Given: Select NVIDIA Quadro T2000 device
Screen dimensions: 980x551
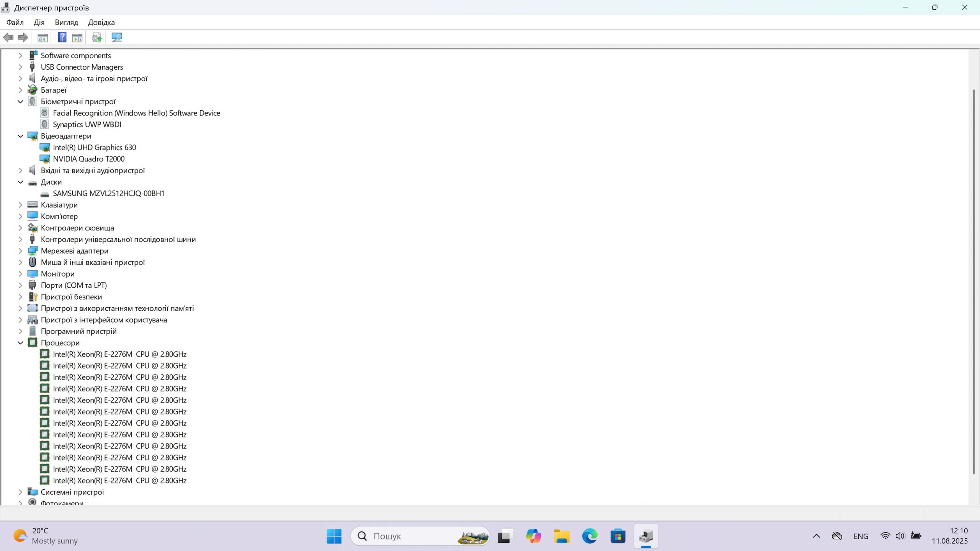Looking at the screenshot, I should click(x=88, y=159).
